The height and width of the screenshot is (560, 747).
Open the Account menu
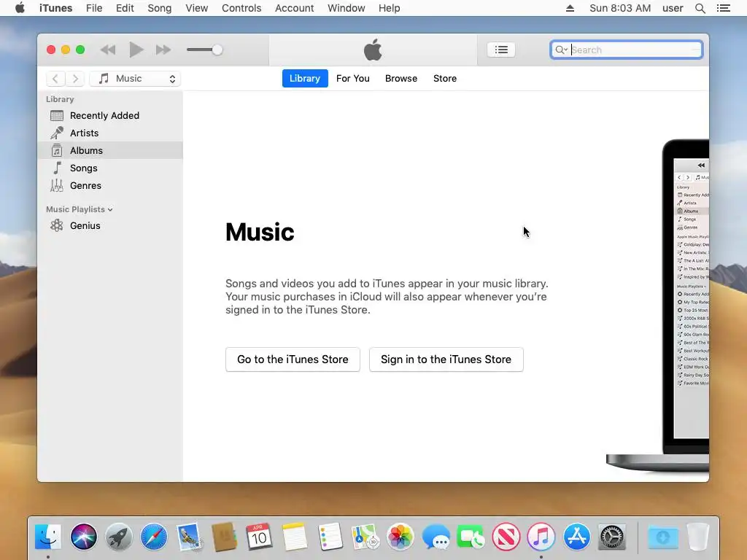click(295, 8)
